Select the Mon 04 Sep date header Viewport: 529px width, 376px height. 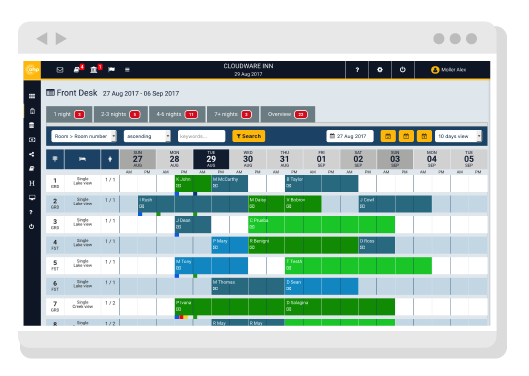pos(432,159)
